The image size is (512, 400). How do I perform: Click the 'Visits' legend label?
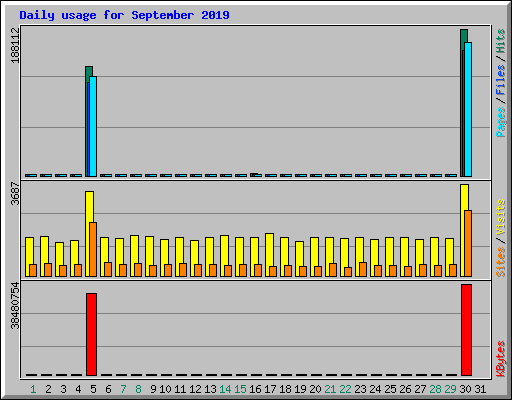pyautogui.click(x=501, y=217)
